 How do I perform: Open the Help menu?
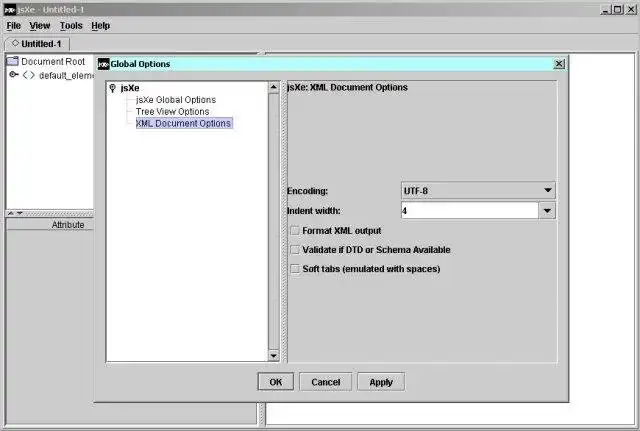click(100, 26)
